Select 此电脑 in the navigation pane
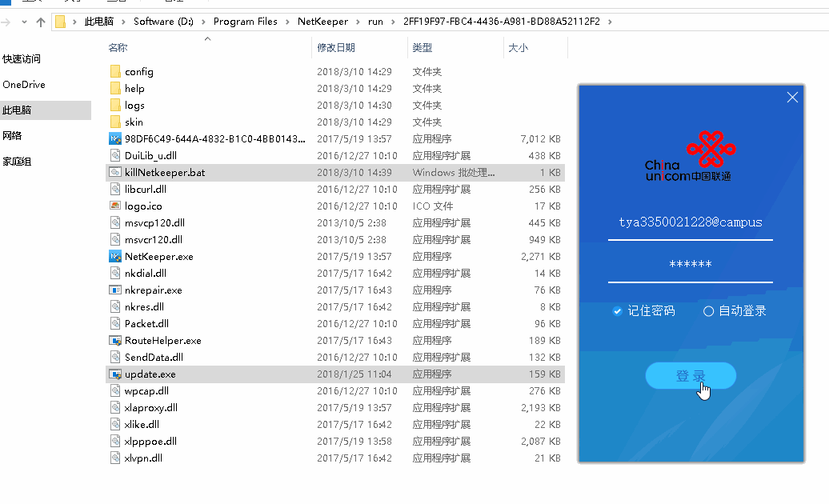Image resolution: width=829 pixels, height=504 pixels. tap(17, 110)
